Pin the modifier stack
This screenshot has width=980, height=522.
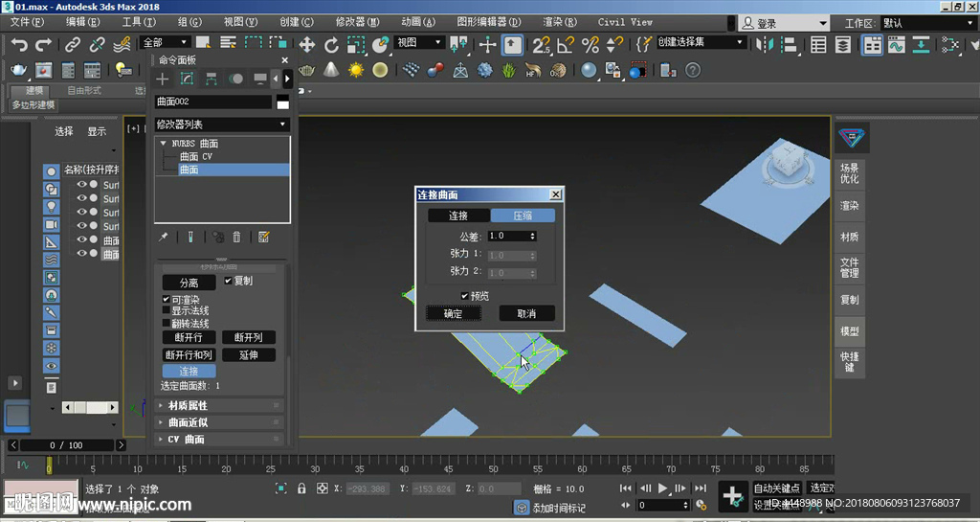163,237
